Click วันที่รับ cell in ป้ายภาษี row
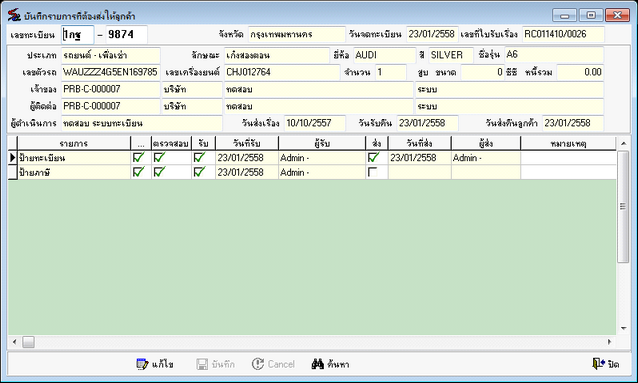 point(247,172)
